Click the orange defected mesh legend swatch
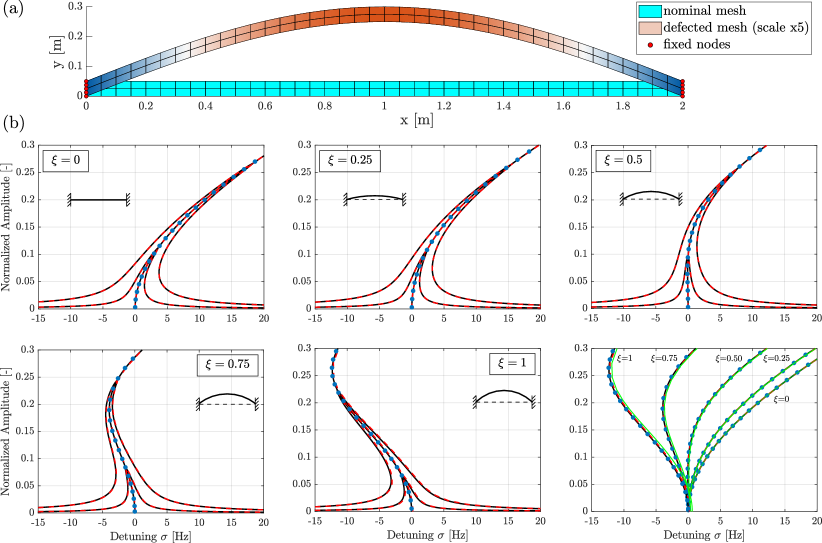 point(649,27)
